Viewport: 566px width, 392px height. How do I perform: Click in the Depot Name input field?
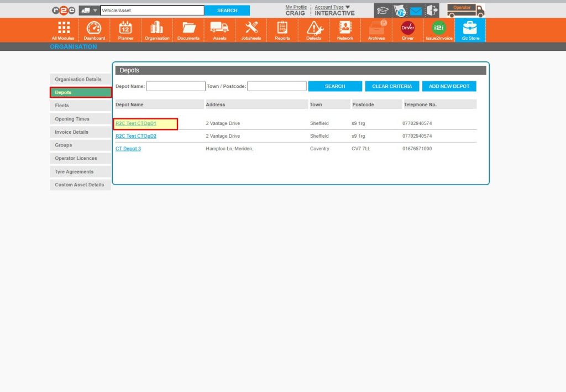point(176,86)
